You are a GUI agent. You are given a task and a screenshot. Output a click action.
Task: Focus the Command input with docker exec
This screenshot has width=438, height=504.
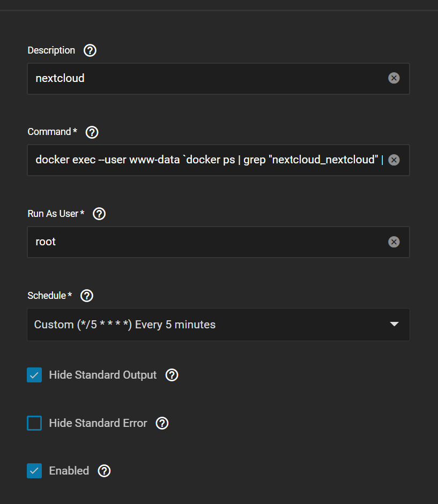[204, 160]
